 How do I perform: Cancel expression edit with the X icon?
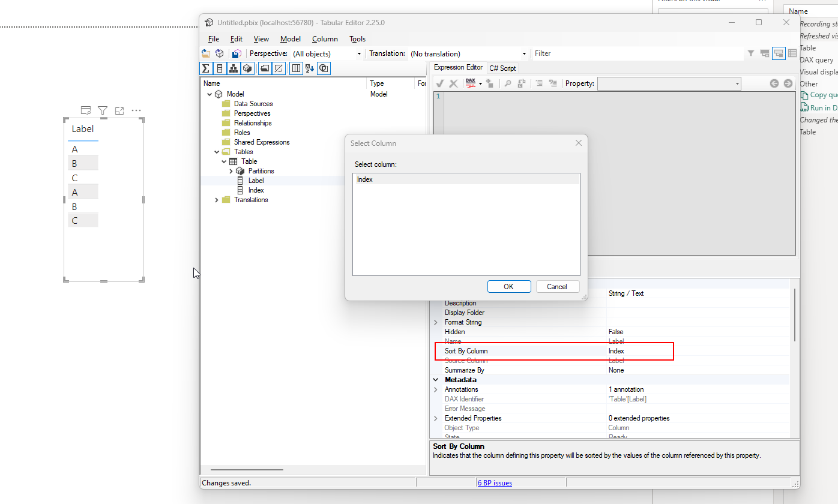pyautogui.click(x=453, y=83)
